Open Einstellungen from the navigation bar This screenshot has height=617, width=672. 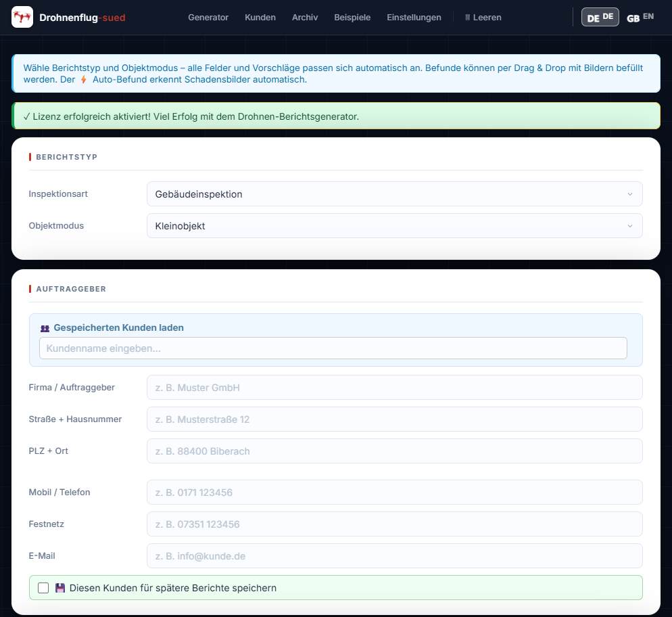tap(414, 18)
